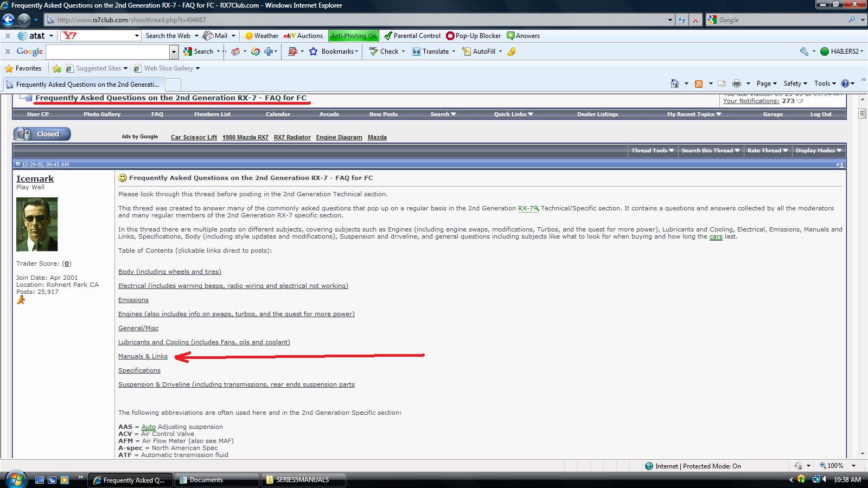Expand the Quick Links menu
The width and height of the screenshot is (868, 488).
click(x=513, y=114)
